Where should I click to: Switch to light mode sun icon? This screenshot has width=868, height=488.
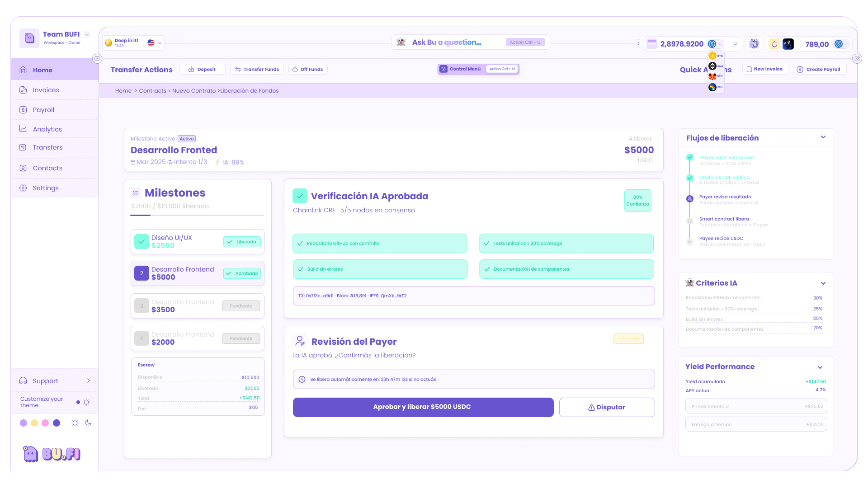pos(75,423)
